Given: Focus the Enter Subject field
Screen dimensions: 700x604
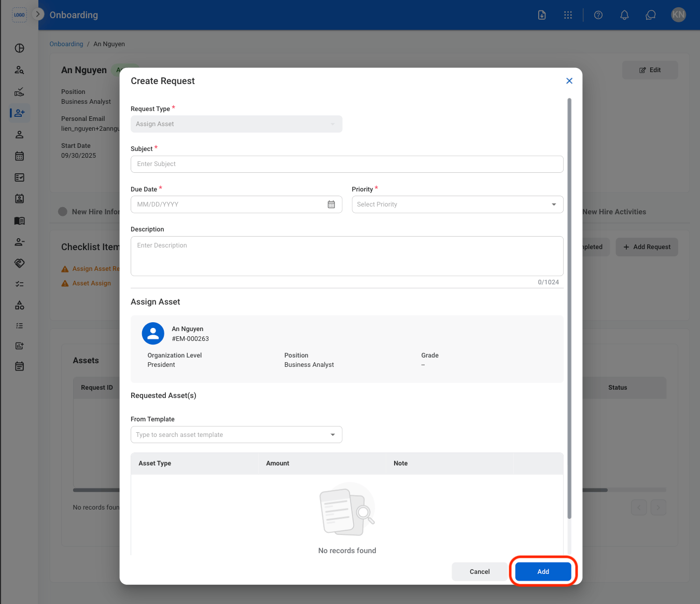Looking at the screenshot, I should [347, 164].
